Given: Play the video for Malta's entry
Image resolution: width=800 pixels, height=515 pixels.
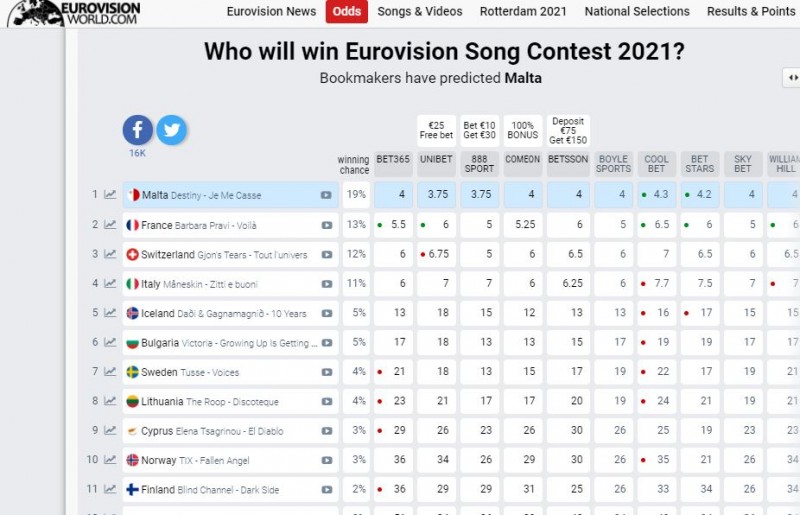Looking at the screenshot, I should [x=326, y=196].
